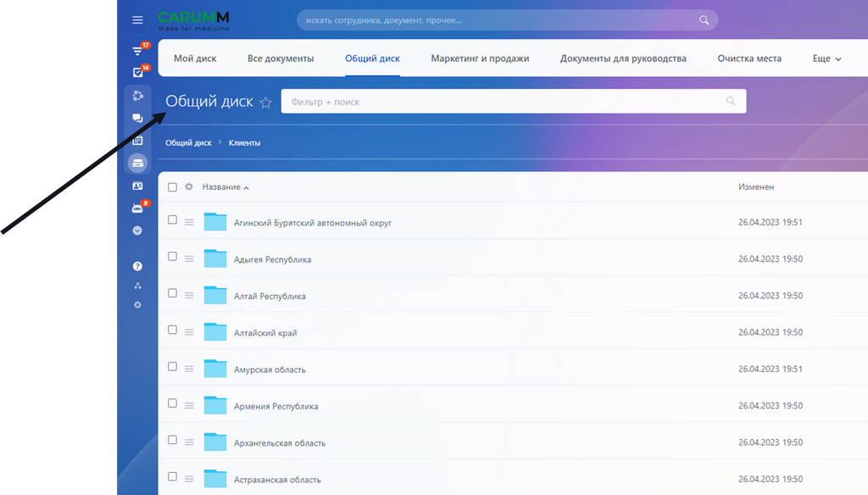Check the Архангельская область row
This screenshot has width=868, height=495.
(172, 440)
